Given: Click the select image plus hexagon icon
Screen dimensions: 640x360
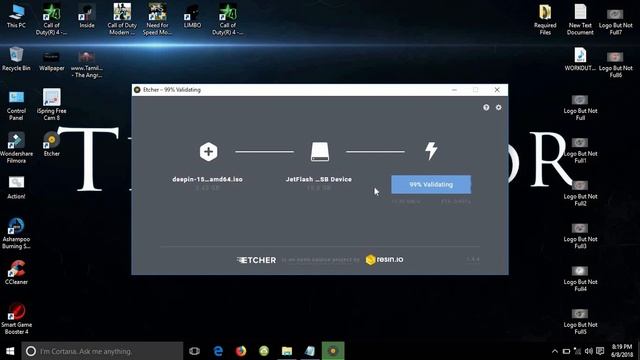Looking at the screenshot, I should click(x=208, y=152).
